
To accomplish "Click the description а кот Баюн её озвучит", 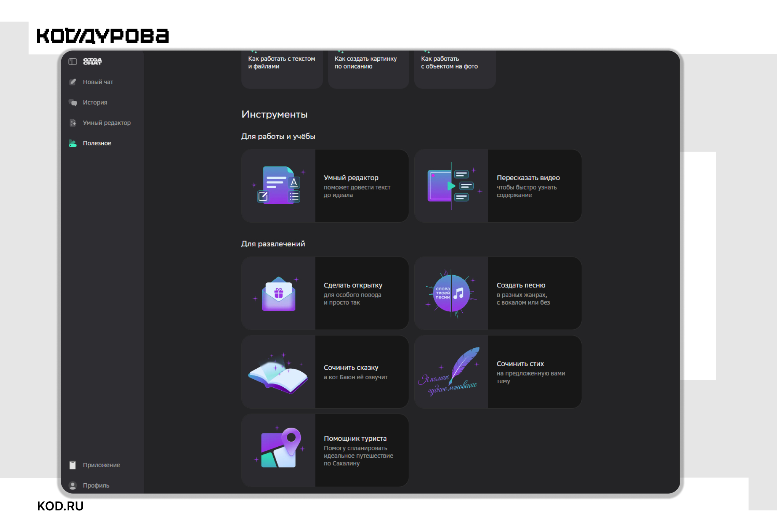I will (x=355, y=377).
